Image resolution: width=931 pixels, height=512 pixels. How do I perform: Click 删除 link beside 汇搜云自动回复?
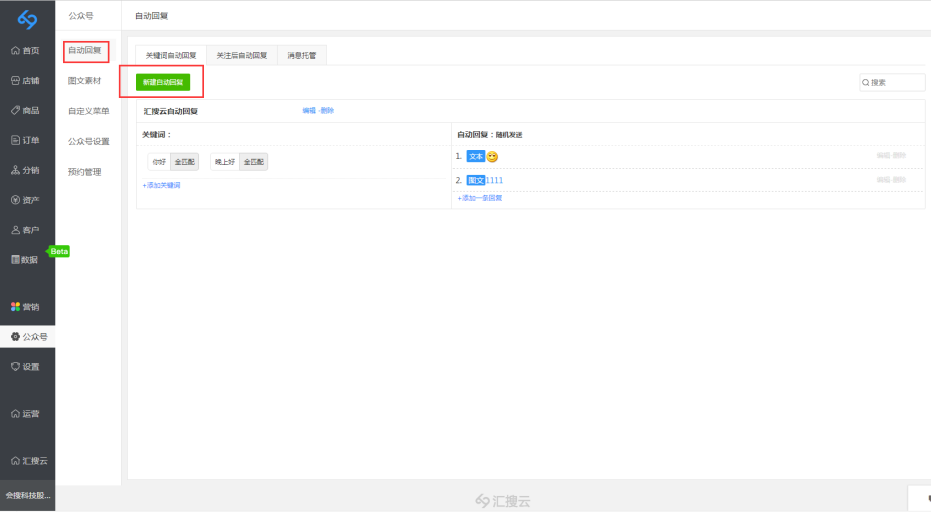327,110
